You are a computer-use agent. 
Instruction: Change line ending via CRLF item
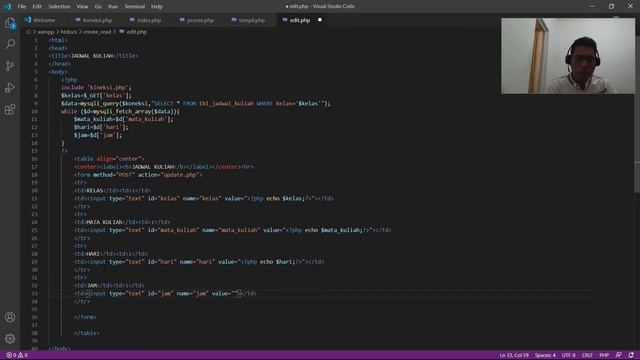[587, 355]
